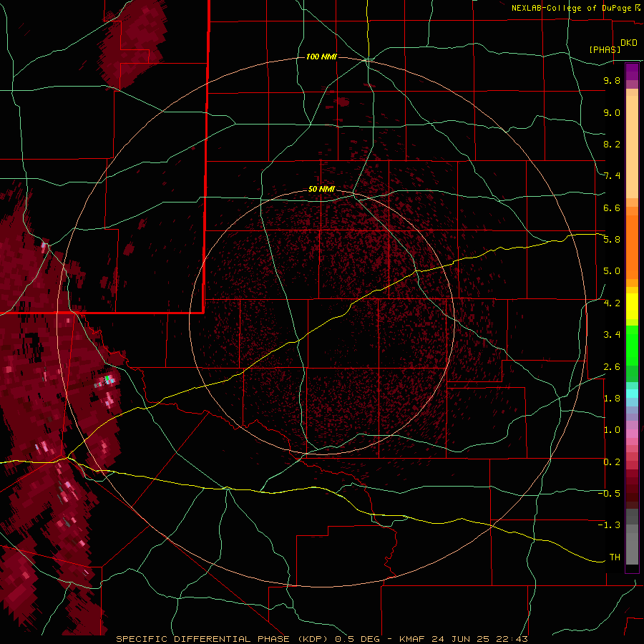Click the 1.0 scale value
Image resolution: width=644 pixels, height=644 pixels.
click(612, 430)
